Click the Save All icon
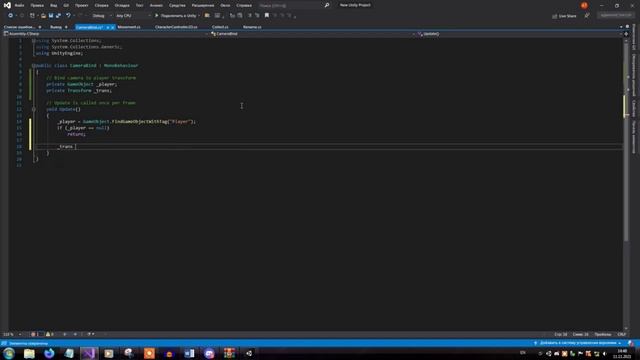 click(x=58, y=16)
